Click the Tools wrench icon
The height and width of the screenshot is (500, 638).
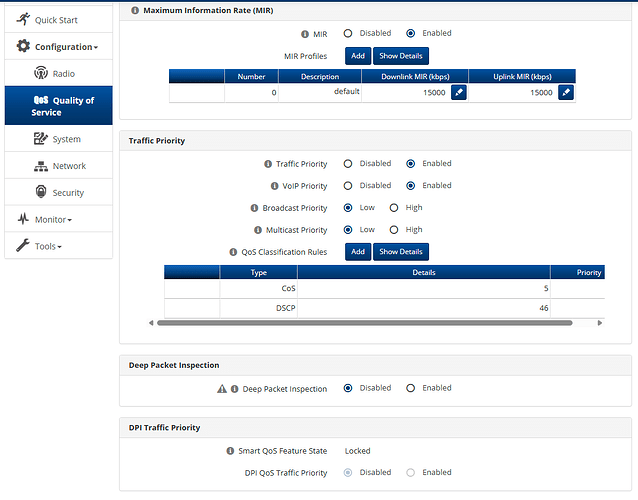(23, 245)
